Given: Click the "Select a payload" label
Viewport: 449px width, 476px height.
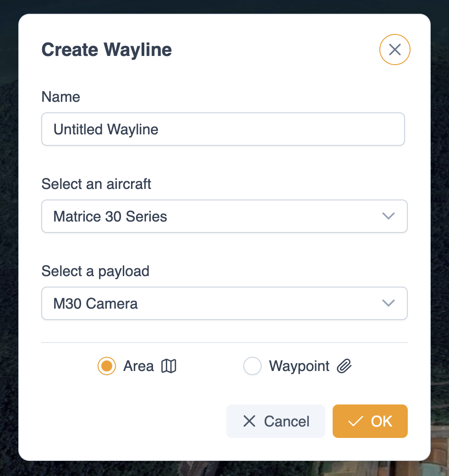Looking at the screenshot, I should [x=95, y=271].
